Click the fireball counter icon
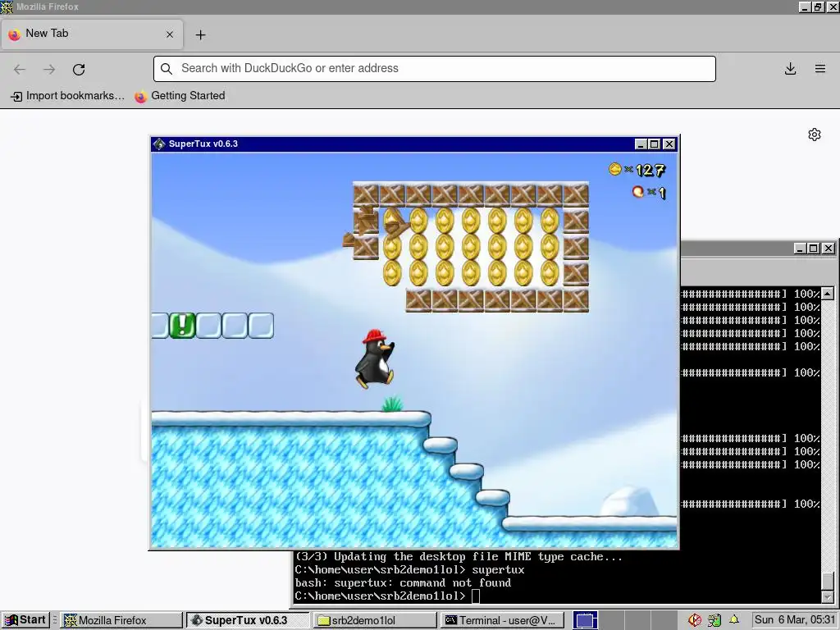The width and height of the screenshot is (840, 630). [x=638, y=191]
